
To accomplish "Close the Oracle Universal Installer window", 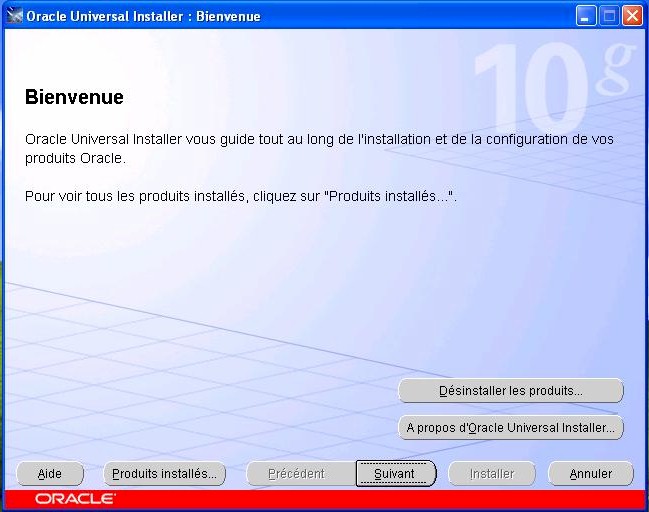I will click(x=632, y=16).
